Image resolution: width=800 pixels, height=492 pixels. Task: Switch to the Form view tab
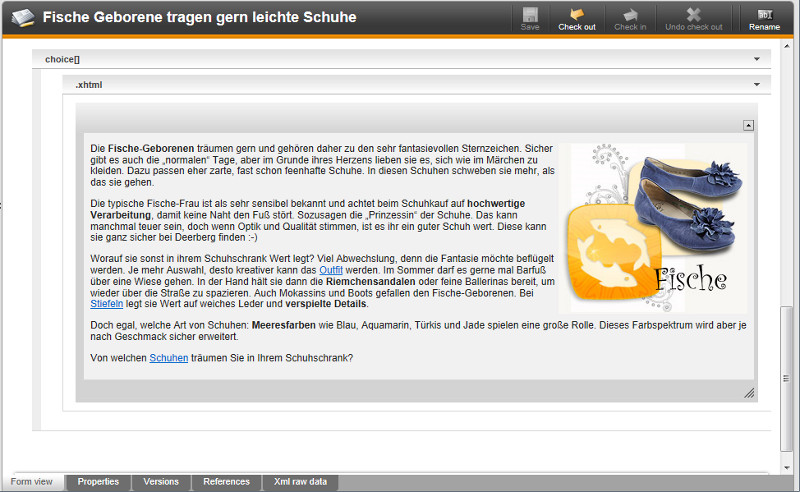[x=32, y=482]
